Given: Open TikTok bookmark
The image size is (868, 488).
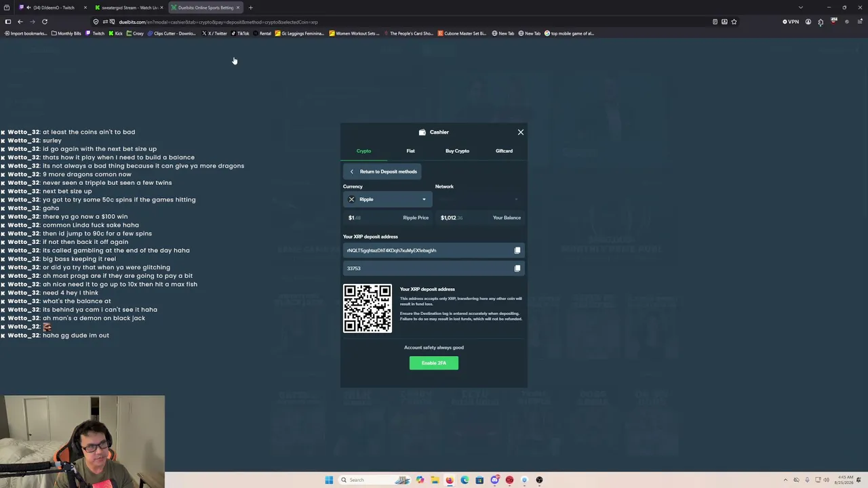Looking at the screenshot, I should [x=240, y=33].
